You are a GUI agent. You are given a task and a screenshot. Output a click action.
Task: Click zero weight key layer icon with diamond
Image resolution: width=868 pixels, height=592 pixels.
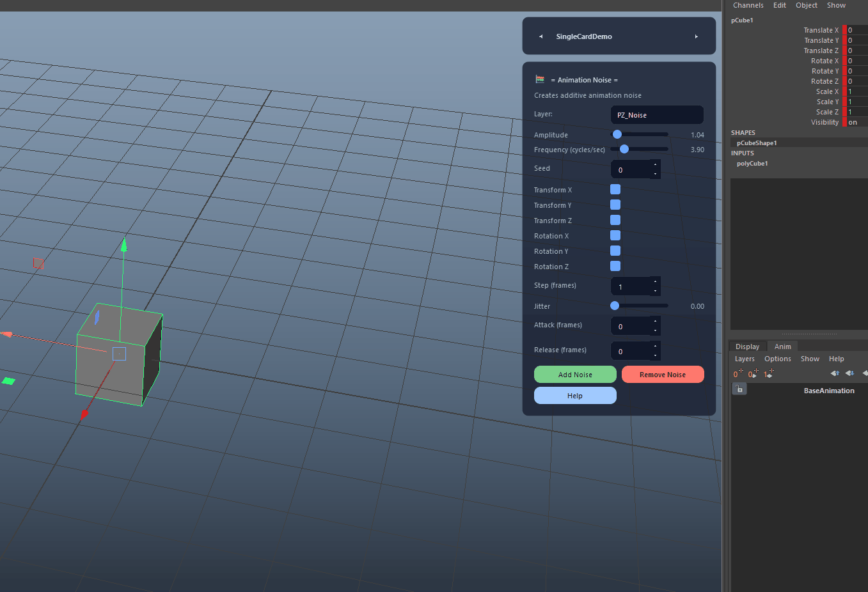(753, 373)
